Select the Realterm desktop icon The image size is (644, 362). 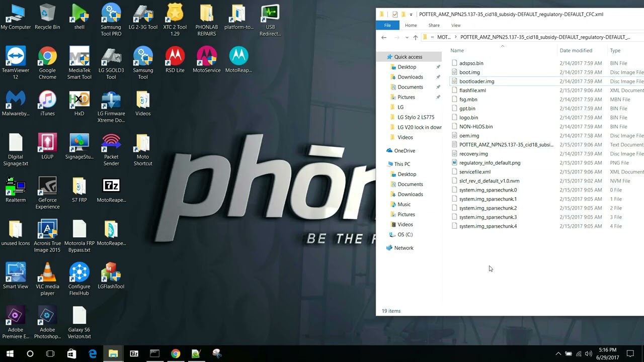16,190
